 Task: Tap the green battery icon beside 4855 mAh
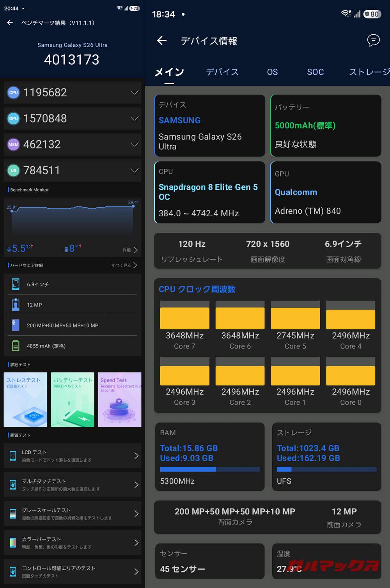[x=16, y=345]
